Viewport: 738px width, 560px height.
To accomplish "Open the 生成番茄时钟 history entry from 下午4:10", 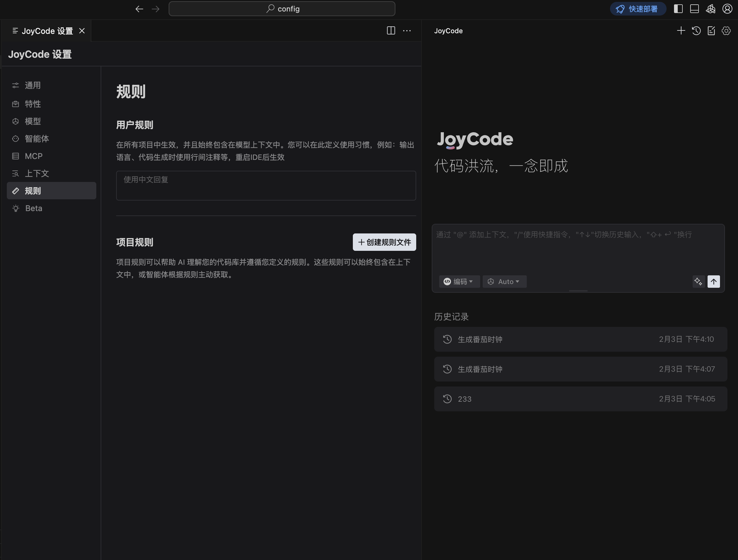I will (x=581, y=339).
